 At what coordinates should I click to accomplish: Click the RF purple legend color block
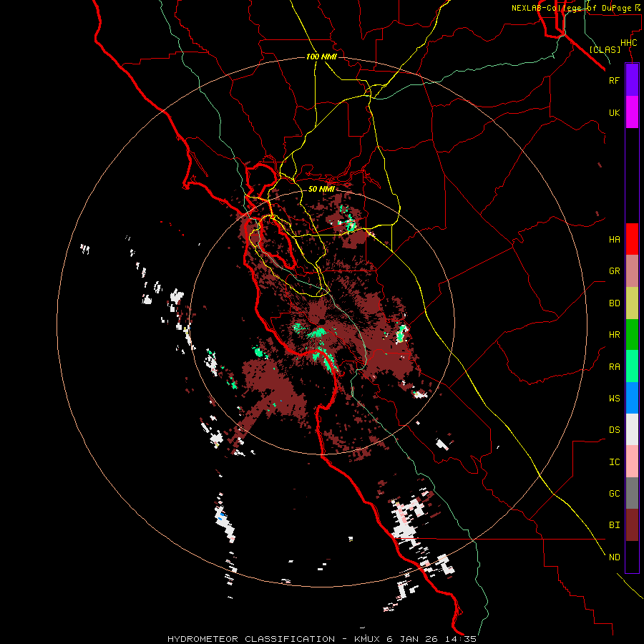tap(632, 80)
